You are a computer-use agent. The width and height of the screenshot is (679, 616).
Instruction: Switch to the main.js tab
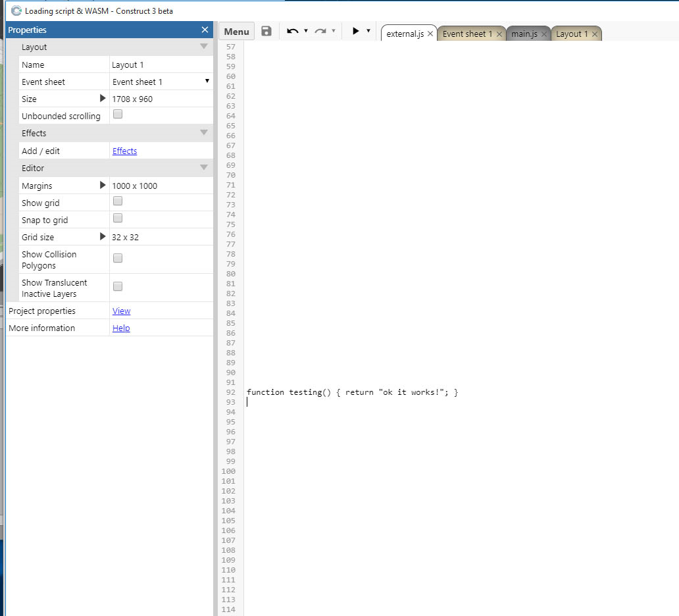[524, 34]
